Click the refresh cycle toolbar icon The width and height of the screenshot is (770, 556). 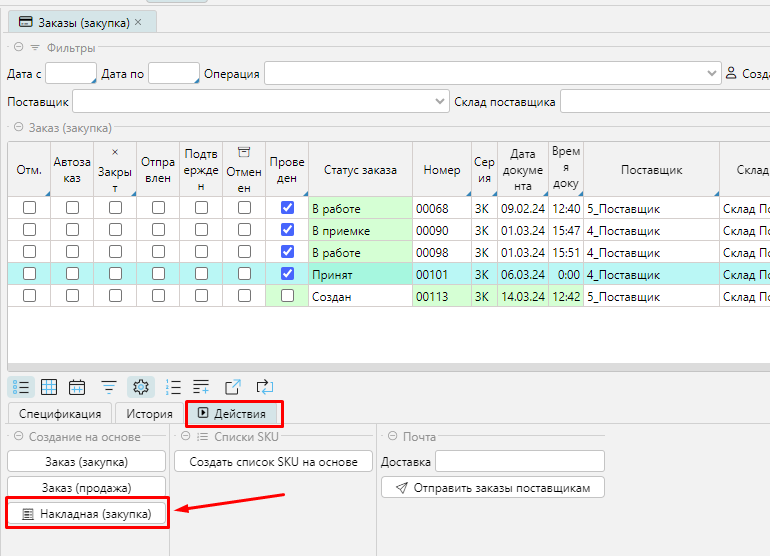click(264, 387)
